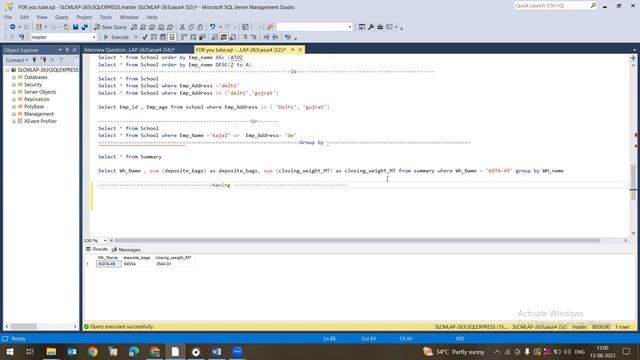
Task: Click the editor vertical scrollbar thumb
Action: click(633, 182)
